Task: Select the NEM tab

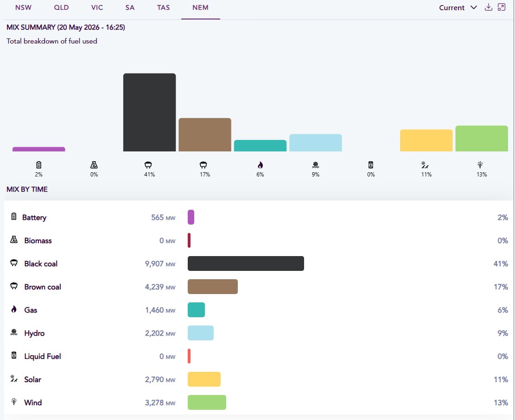Action: (200, 7)
